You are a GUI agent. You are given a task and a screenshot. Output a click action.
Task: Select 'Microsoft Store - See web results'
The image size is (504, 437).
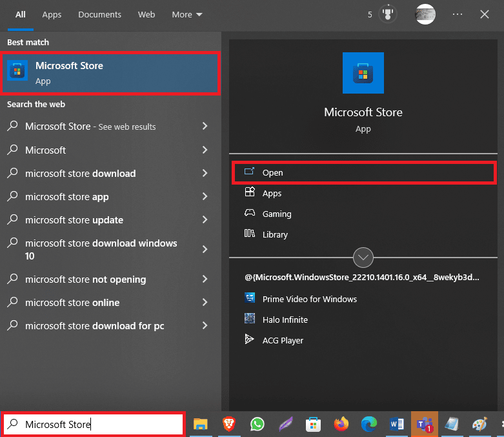click(90, 127)
